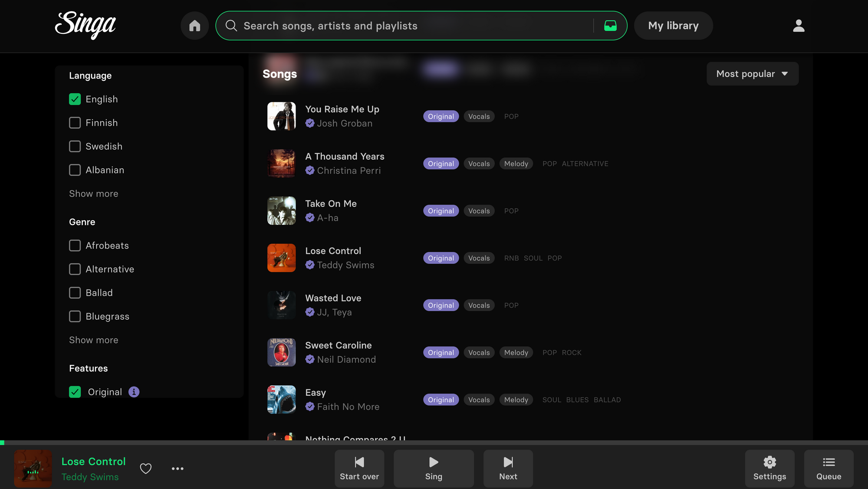The height and width of the screenshot is (489, 868).
Task: Expand Language list with Show more
Action: (x=93, y=194)
